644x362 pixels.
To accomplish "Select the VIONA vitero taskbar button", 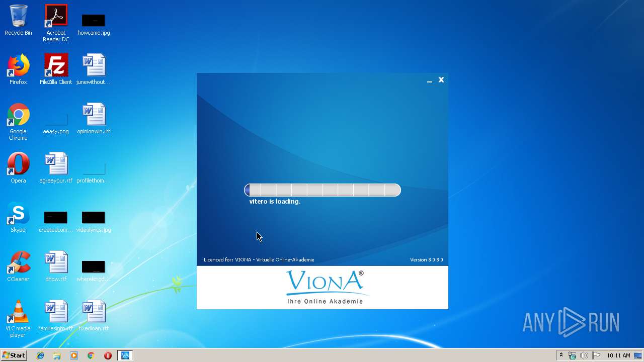I will pos(125,355).
